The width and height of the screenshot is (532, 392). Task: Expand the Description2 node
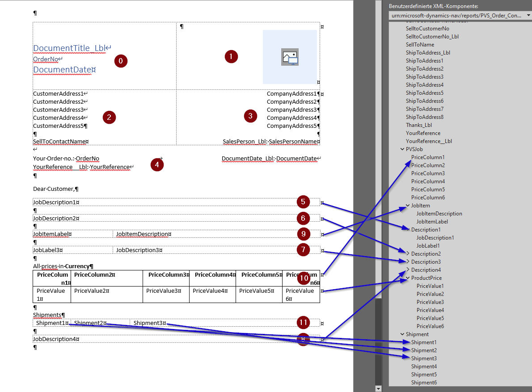coord(407,254)
